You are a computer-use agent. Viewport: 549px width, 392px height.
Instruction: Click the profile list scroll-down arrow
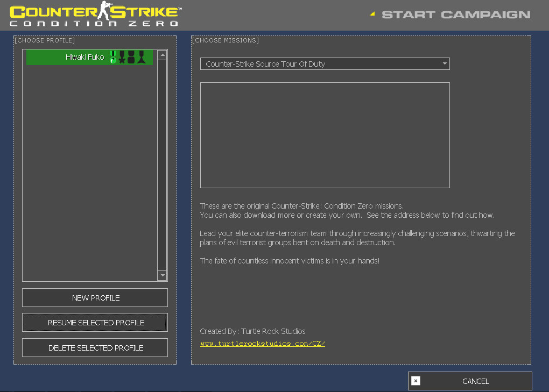[162, 275]
